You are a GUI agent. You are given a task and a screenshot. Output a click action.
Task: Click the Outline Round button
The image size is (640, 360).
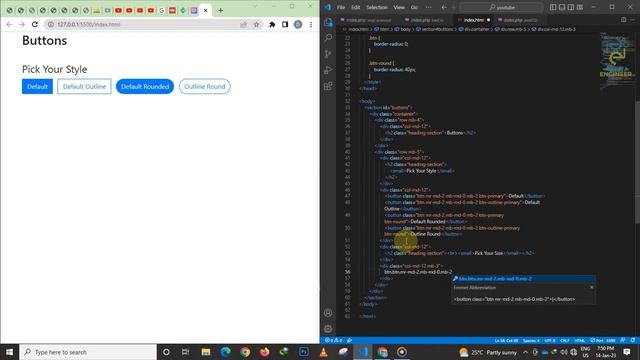click(x=204, y=87)
